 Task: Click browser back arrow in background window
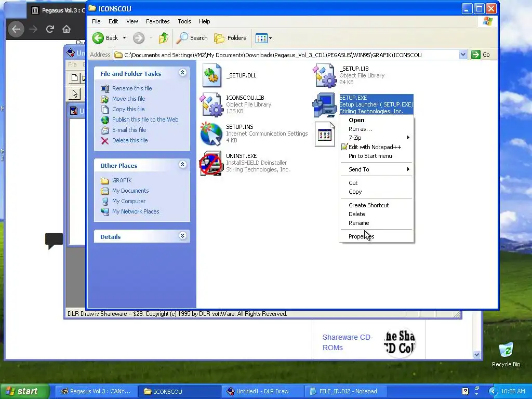point(16,29)
